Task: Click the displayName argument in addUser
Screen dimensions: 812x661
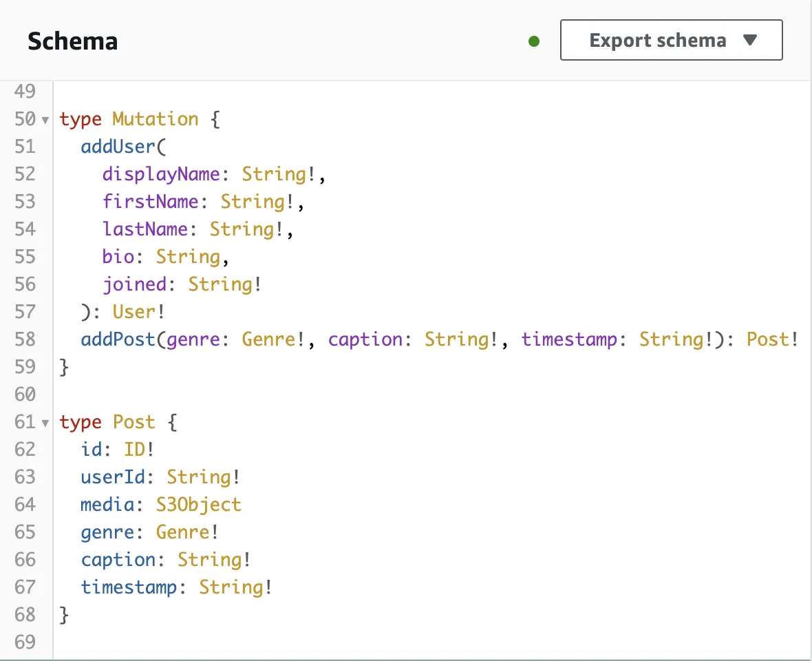Action: point(160,174)
